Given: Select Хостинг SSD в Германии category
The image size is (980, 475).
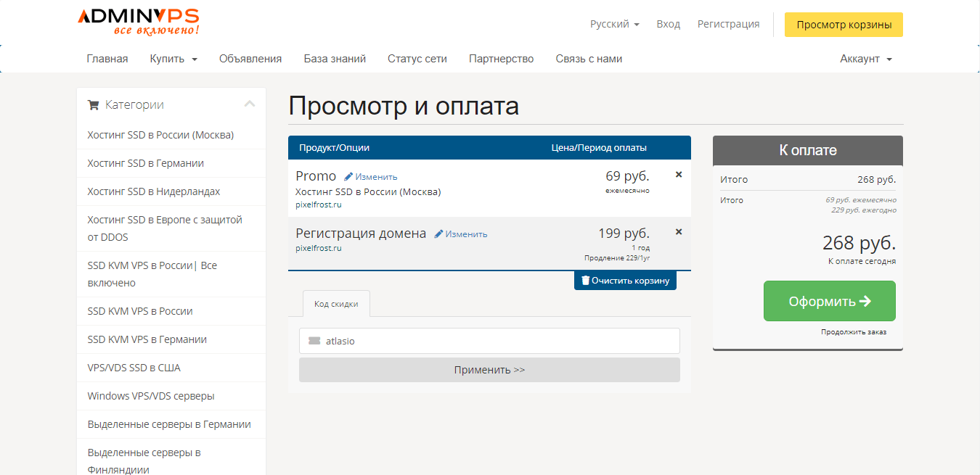Looking at the screenshot, I should 145,163.
